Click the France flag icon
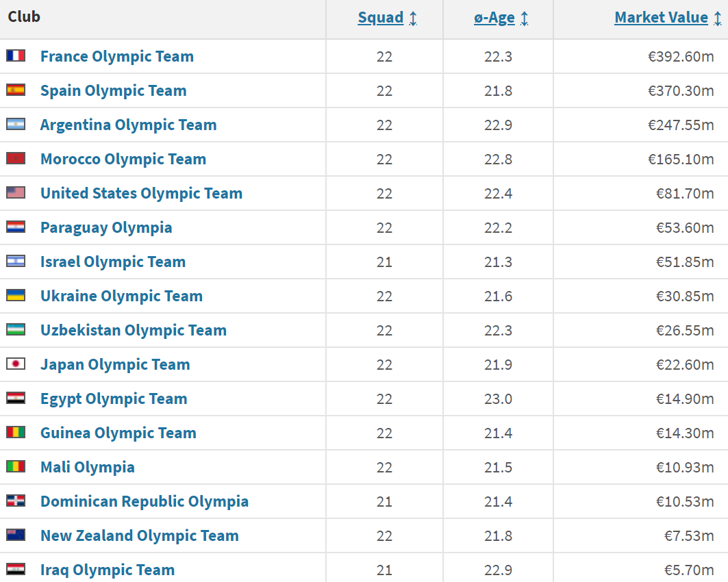The width and height of the screenshot is (728, 582). [16, 56]
